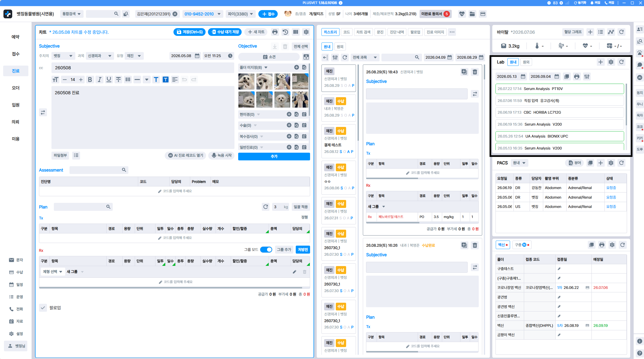644x359 pixels.
Task: Check the 팔로업 checkbox
Action: point(43,308)
